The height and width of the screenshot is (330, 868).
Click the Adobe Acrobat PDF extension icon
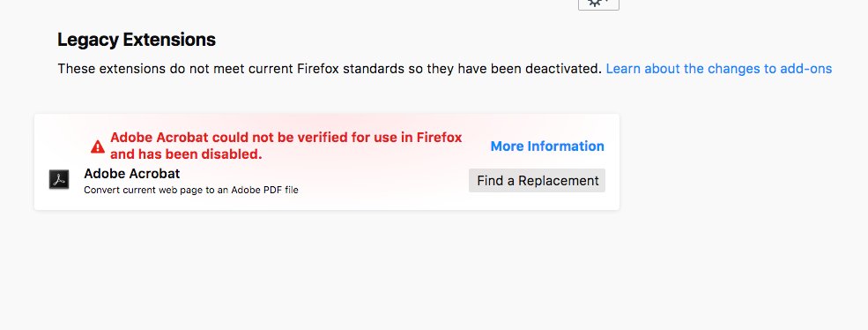59,180
